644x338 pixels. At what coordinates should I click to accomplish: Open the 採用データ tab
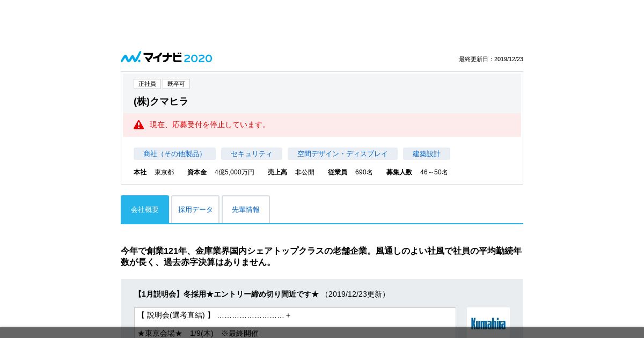click(x=195, y=209)
